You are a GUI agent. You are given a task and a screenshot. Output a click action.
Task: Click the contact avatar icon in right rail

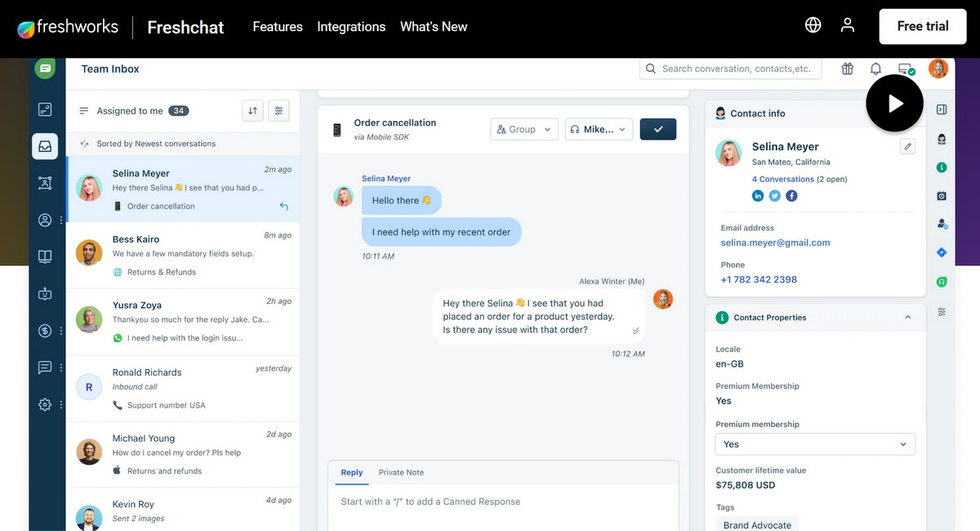click(x=942, y=139)
